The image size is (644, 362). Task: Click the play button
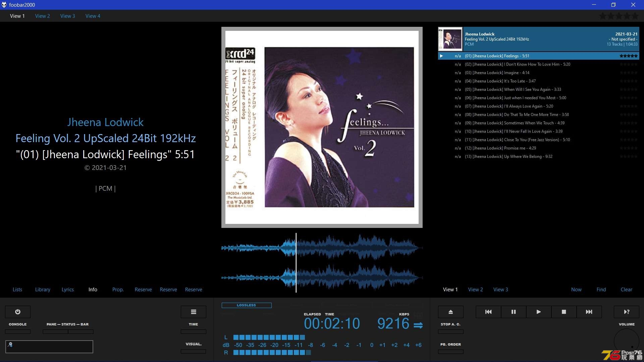539,312
